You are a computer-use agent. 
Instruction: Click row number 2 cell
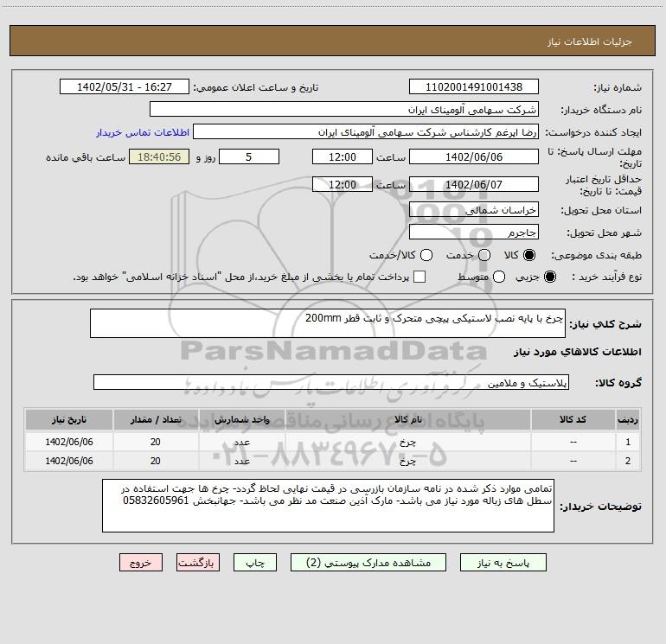[x=628, y=461]
